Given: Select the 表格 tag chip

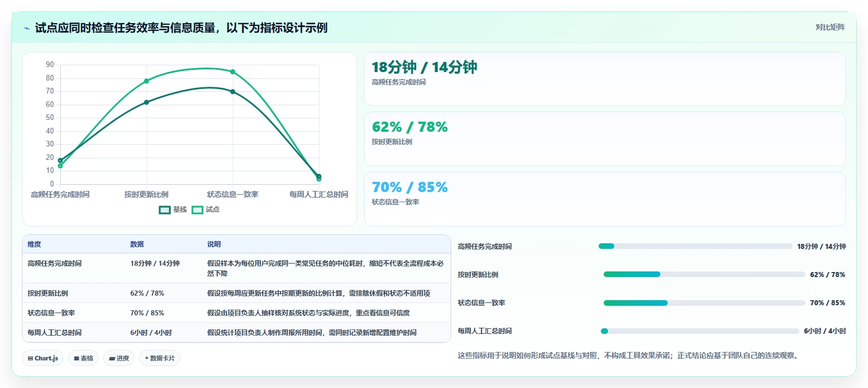Looking at the screenshot, I should pos(83,358).
